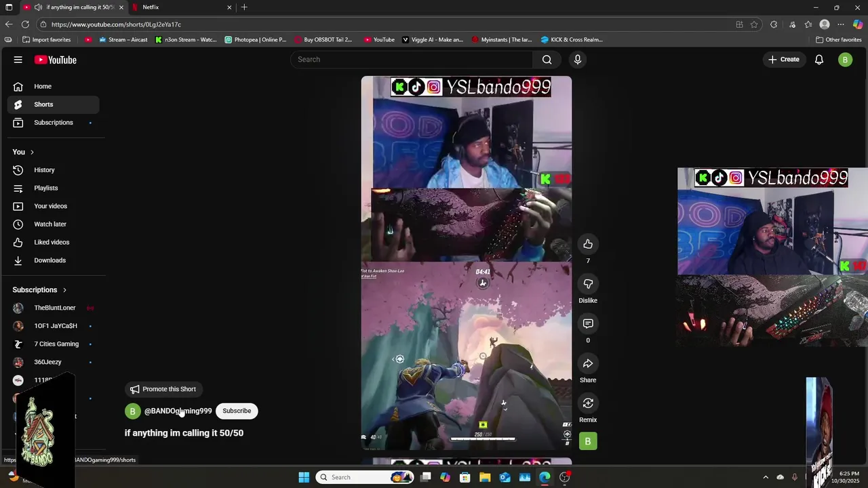
Task: Subscribe to BANDOgaming999
Action: coord(237,411)
